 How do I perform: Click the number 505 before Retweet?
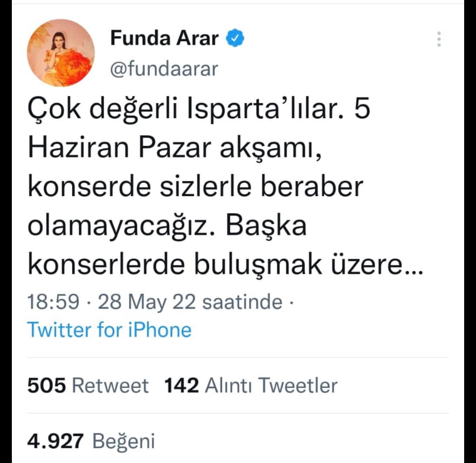(x=47, y=385)
